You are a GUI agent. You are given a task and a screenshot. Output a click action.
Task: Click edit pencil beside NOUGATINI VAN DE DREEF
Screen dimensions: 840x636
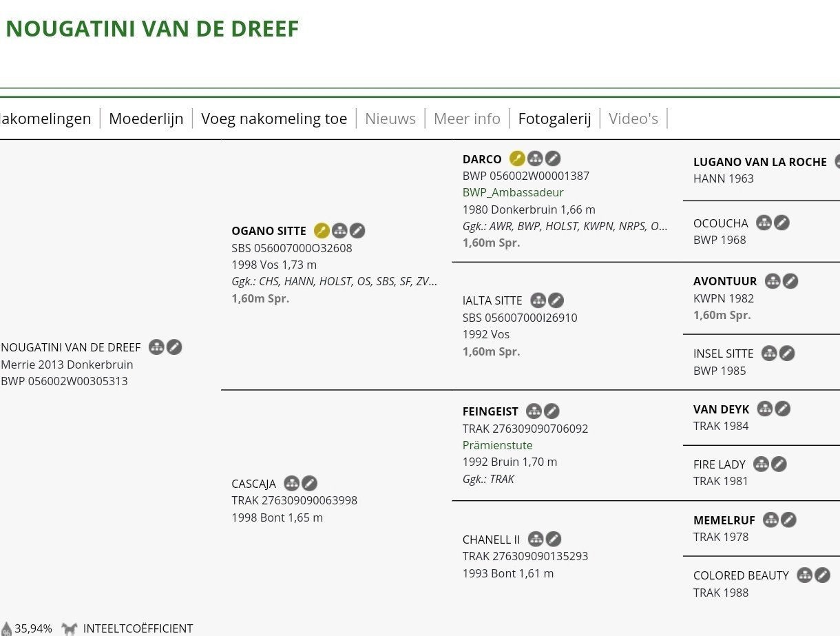click(x=175, y=347)
